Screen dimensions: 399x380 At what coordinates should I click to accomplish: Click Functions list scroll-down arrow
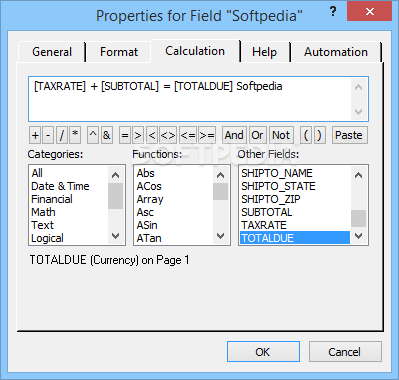(221, 236)
